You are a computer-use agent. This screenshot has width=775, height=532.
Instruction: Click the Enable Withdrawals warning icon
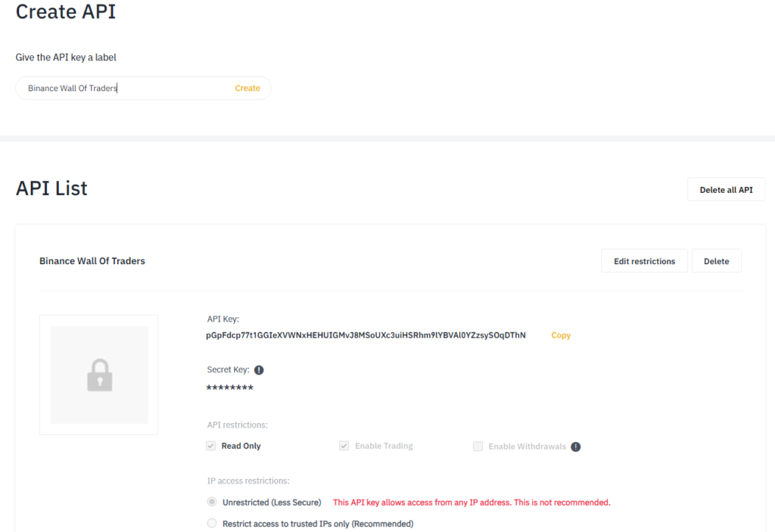(575, 446)
